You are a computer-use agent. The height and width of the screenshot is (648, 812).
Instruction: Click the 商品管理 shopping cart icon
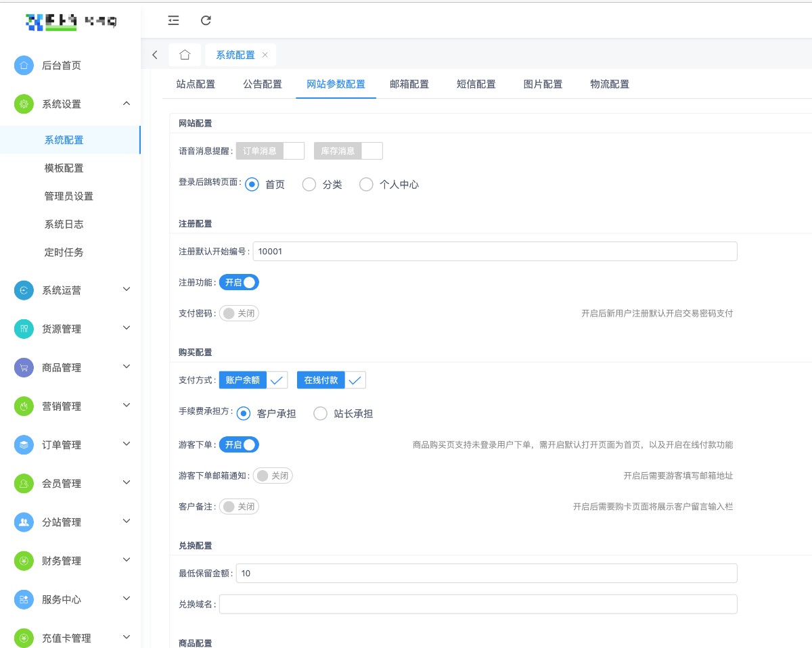point(24,367)
